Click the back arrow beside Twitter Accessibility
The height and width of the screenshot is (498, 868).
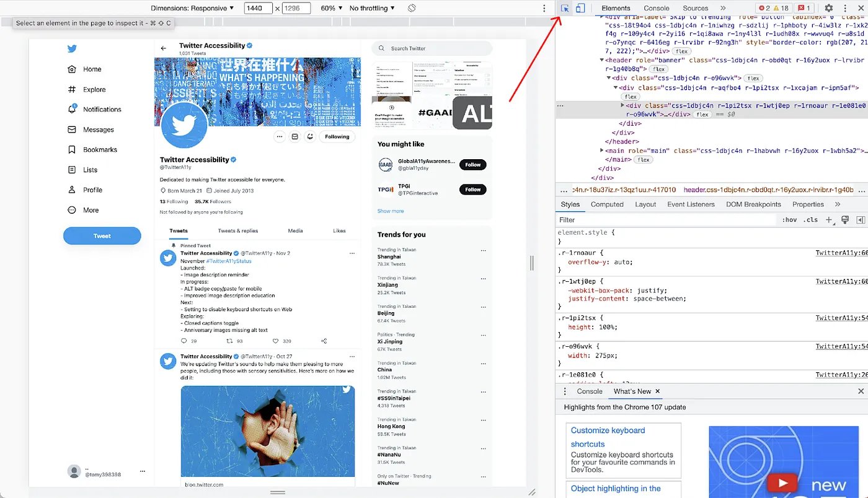pyautogui.click(x=164, y=48)
